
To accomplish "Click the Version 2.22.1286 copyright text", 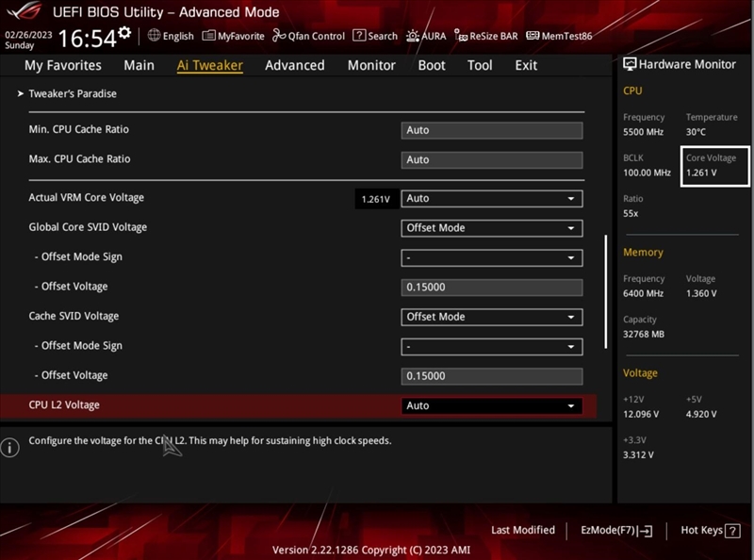I will coord(371,550).
